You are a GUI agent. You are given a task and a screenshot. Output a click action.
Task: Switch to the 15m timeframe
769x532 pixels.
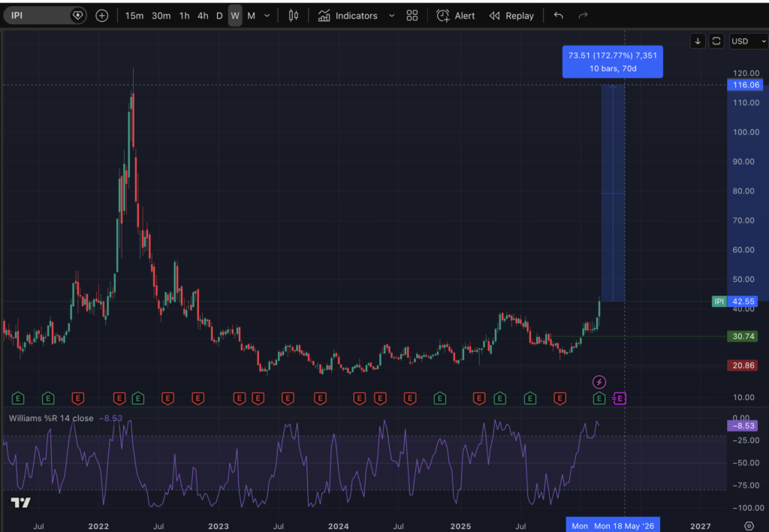(134, 16)
